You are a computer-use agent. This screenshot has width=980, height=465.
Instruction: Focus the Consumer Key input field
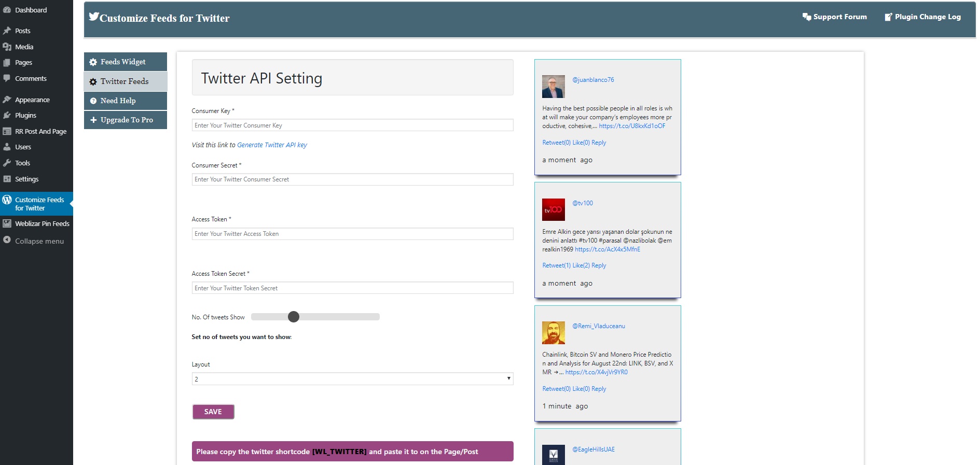(x=352, y=125)
